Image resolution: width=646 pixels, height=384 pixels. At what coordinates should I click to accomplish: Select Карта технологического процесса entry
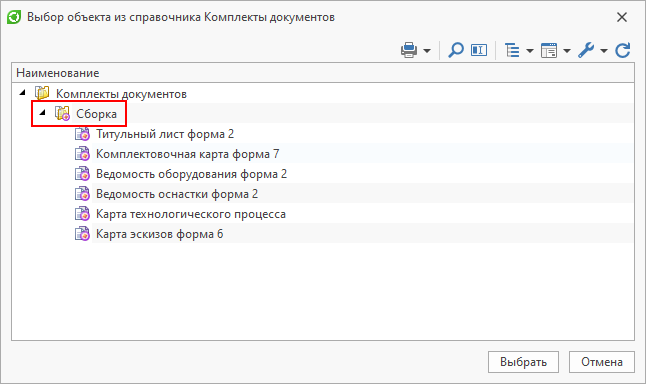(x=191, y=214)
